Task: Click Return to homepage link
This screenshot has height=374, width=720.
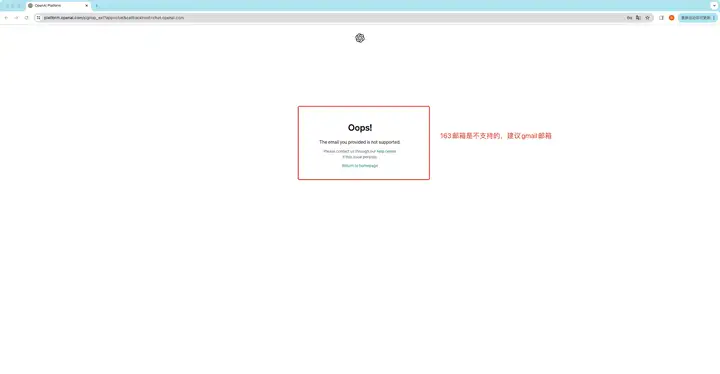Action: [360, 165]
